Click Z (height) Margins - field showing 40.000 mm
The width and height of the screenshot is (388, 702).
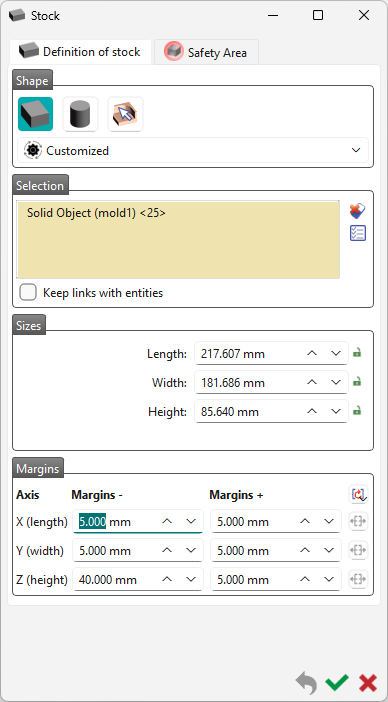(x=138, y=580)
